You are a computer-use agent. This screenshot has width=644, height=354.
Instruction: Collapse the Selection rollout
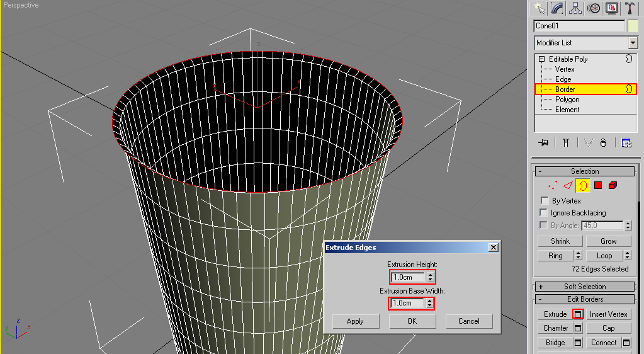[585, 171]
